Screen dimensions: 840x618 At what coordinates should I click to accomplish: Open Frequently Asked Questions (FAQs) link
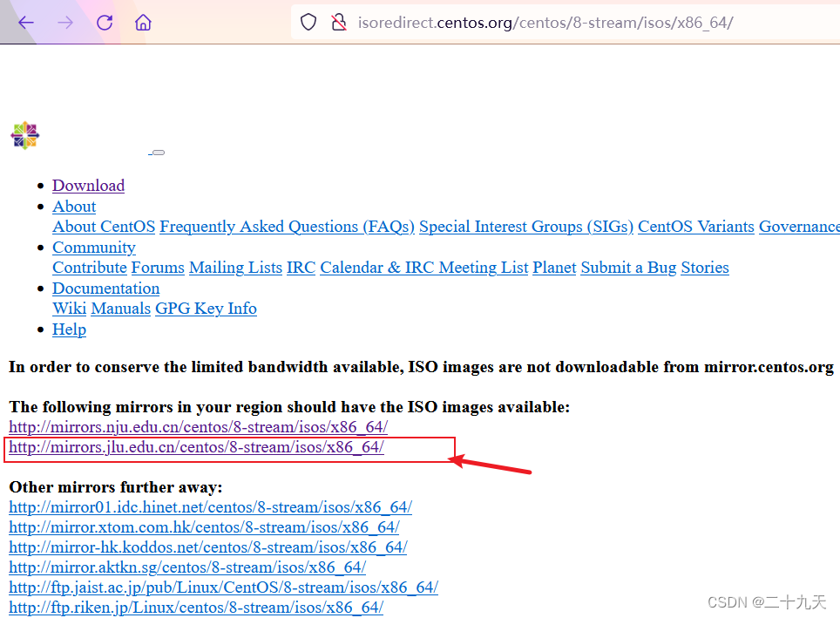click(288, 227)
